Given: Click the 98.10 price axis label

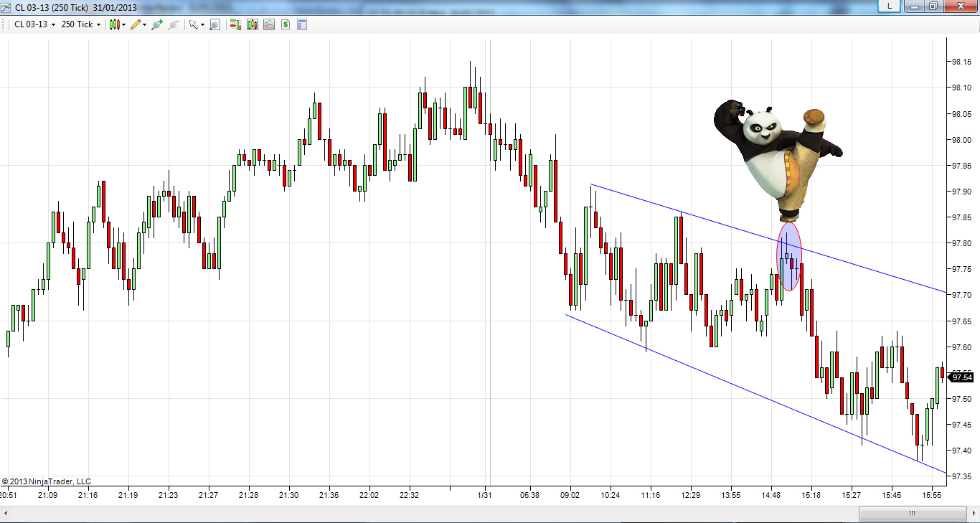Looking at the screenshot, I should tap(961, 88).
